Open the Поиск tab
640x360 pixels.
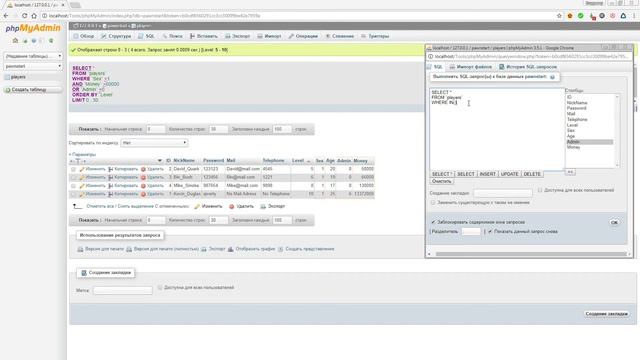(172, 36)
